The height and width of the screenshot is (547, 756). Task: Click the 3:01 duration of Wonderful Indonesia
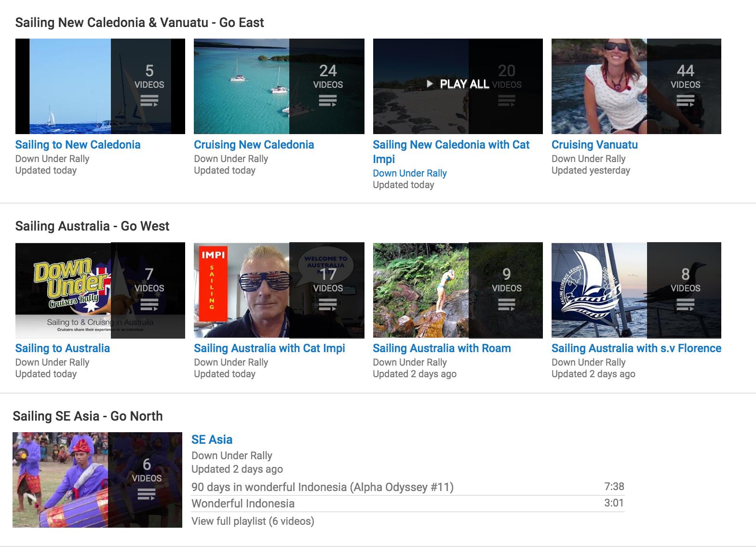(614, 503)
